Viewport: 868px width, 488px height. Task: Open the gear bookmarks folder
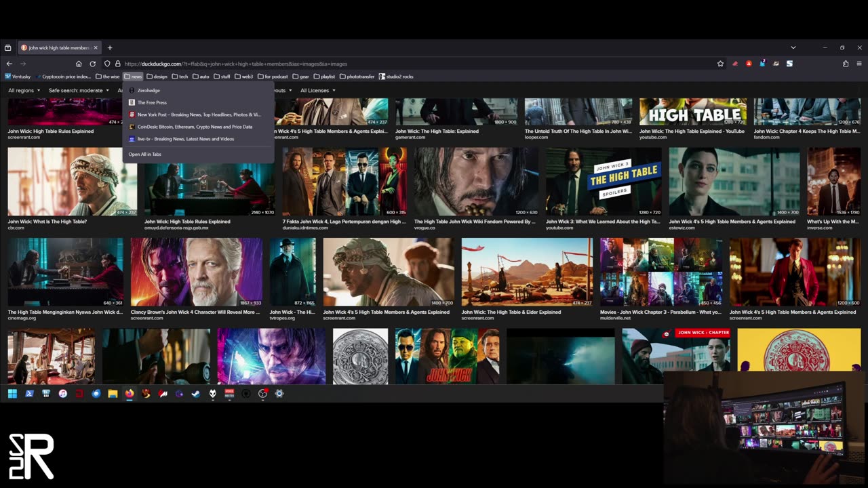(300, 77)
